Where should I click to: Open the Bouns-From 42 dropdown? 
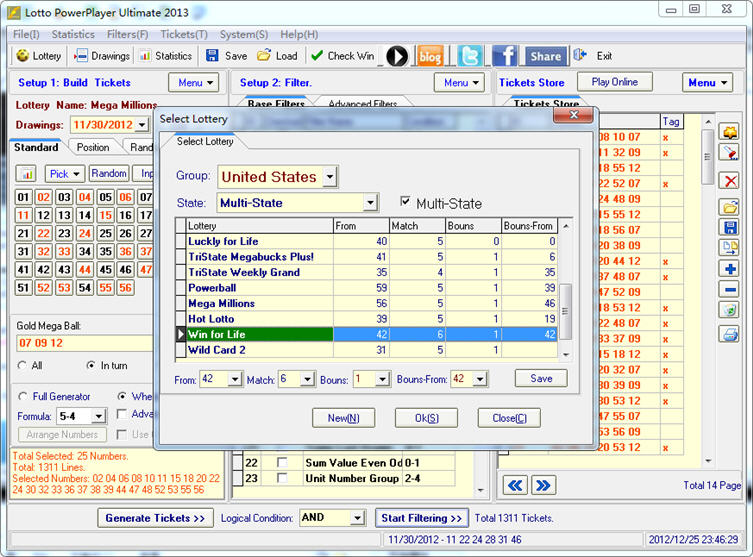coord(480,379)
